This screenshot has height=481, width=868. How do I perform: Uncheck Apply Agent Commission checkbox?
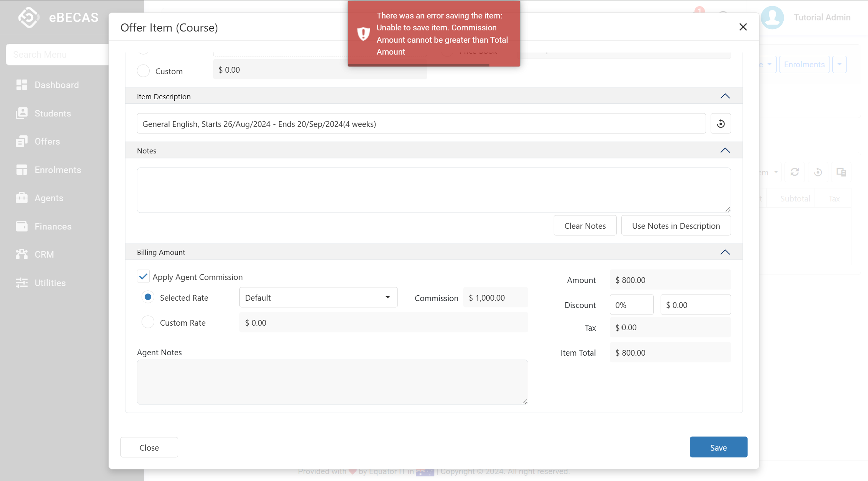(143, 276)
